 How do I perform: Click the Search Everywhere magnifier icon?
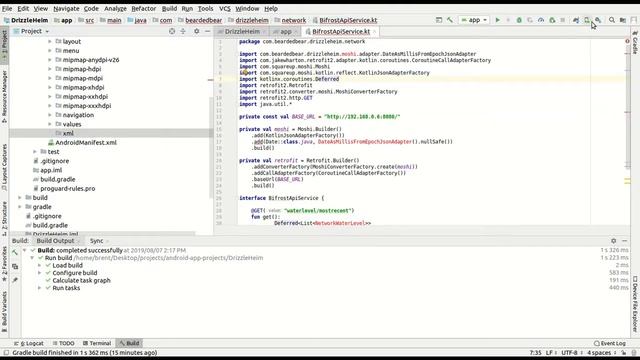pos(612,20)
